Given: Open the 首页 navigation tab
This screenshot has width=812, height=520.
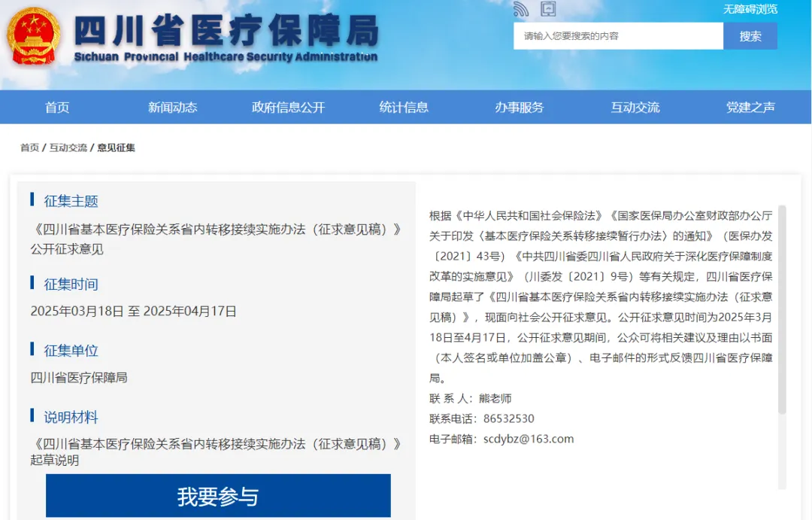Looking at the screenshot, I should click(x=57, y=108).
